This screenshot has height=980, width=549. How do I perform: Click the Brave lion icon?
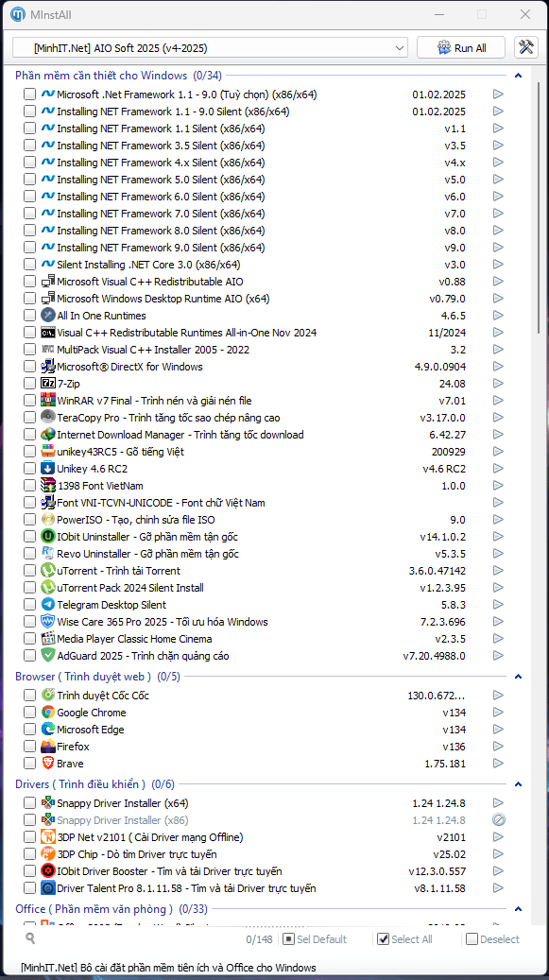48,764
